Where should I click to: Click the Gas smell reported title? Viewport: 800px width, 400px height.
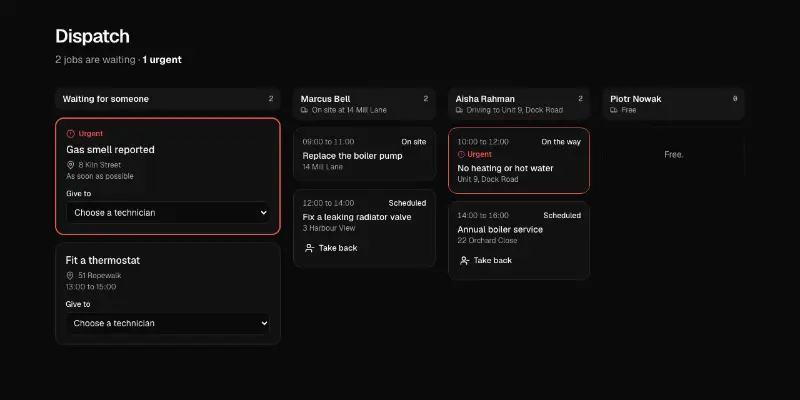pos(110,149)
